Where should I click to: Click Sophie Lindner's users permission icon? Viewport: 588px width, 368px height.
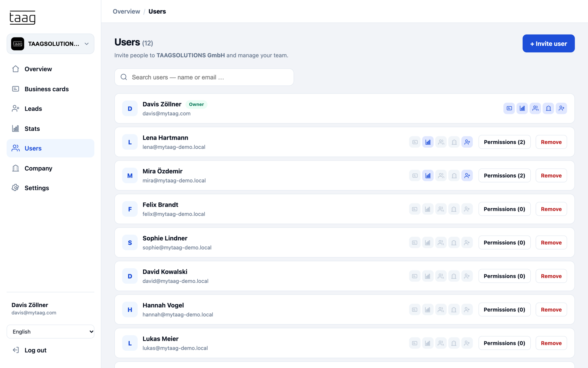(x=441, y=243)
